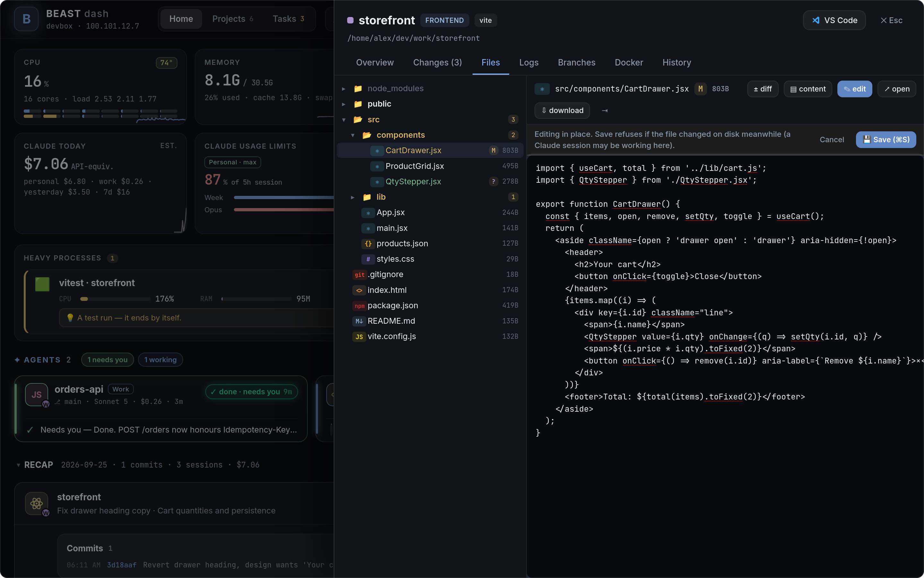Viewport: 924px width, 578px height.
Task: Open the Changes (3) tab
Action: (x=437, y=62)
